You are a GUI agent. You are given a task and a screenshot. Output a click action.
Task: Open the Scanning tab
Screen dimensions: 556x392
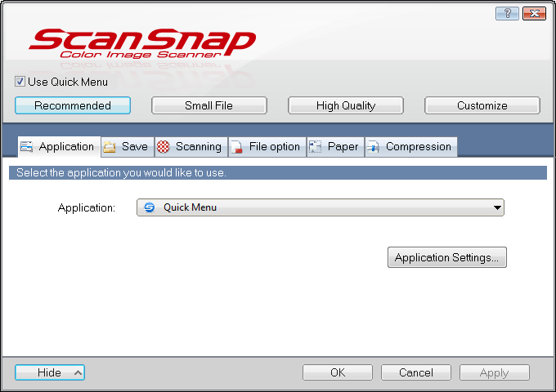pos(191,147)
